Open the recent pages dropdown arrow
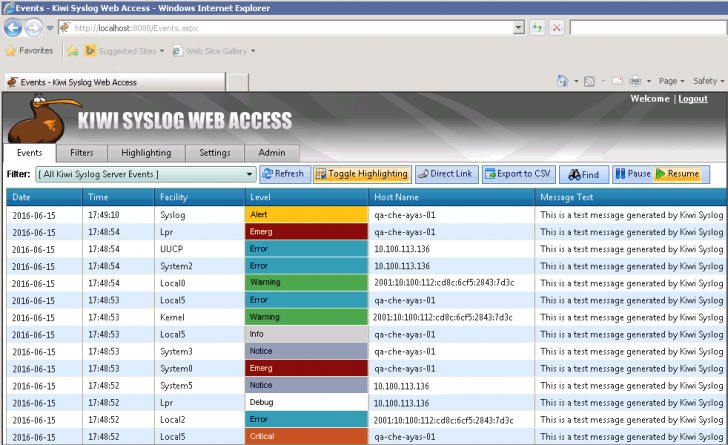Viewport: 728px width, 445px height. pyautogui.click(x=50, y=28)
